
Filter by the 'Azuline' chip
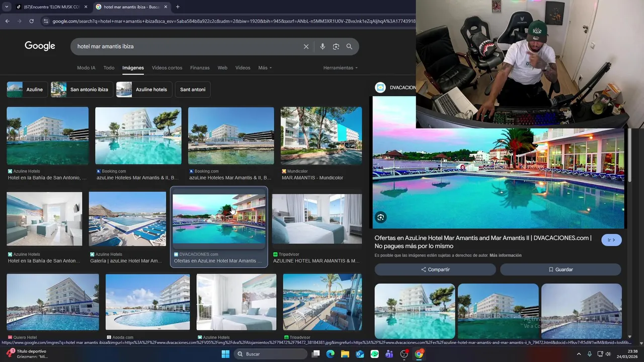tap(27, 89)
